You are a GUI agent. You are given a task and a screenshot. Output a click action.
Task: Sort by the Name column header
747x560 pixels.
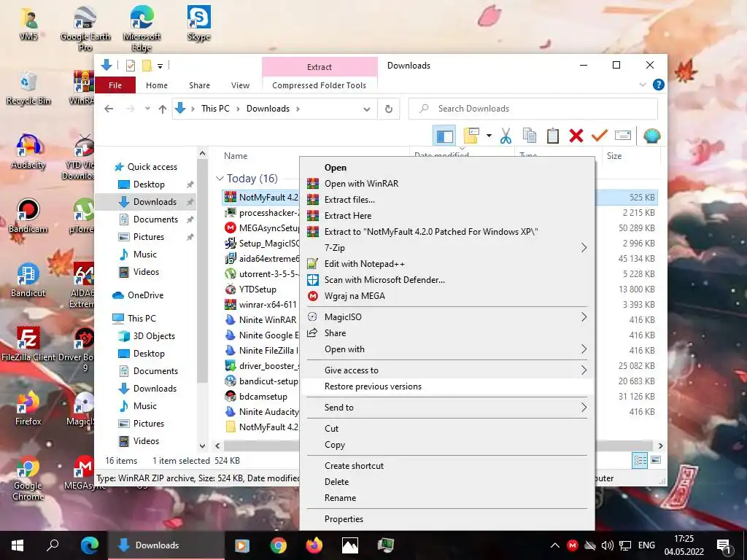click(x=236, y=156)
